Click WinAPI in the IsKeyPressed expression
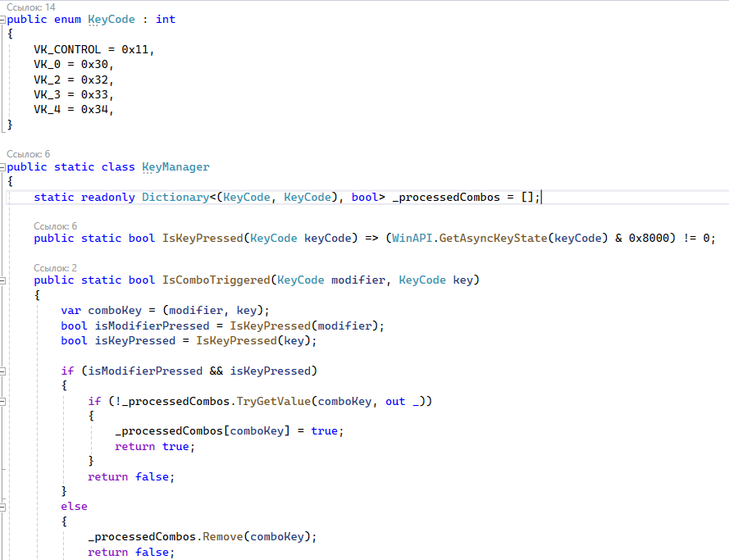729x560 pixels. tap(412, 238)
